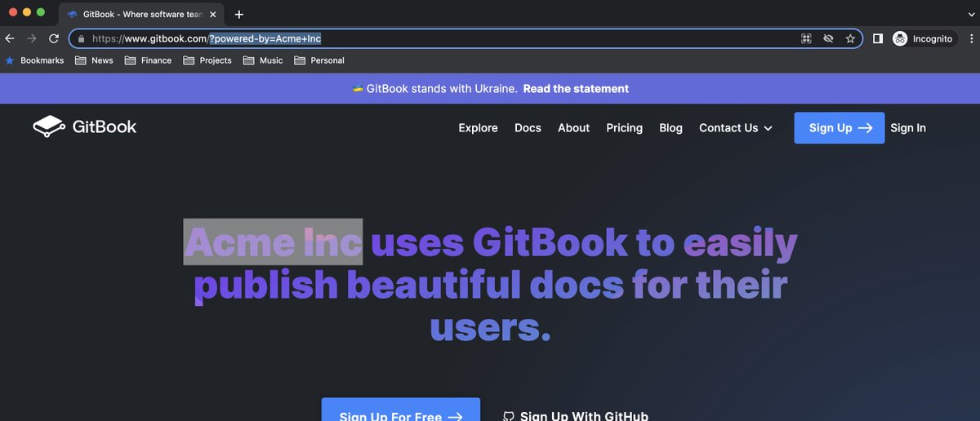Click the GitBook logo
The width and height of the screenshot is (980, 421).
point(85,126)
